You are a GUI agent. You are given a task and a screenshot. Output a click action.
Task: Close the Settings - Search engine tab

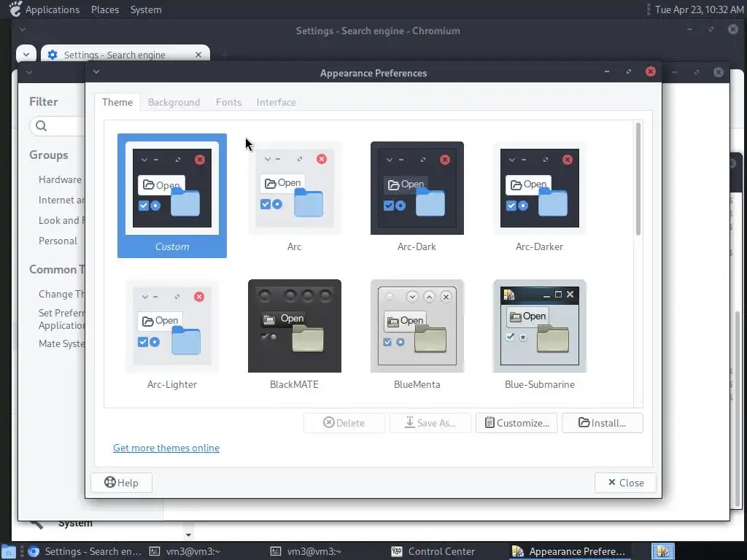pos(198,55)
